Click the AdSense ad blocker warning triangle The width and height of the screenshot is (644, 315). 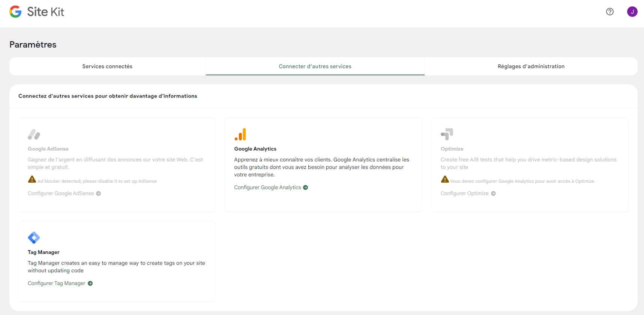[x=32, y=179]
